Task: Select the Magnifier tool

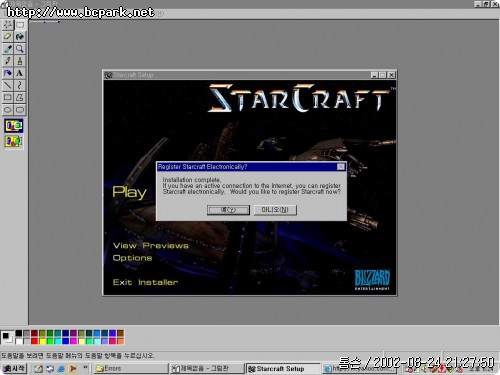Action: [20, 49]
